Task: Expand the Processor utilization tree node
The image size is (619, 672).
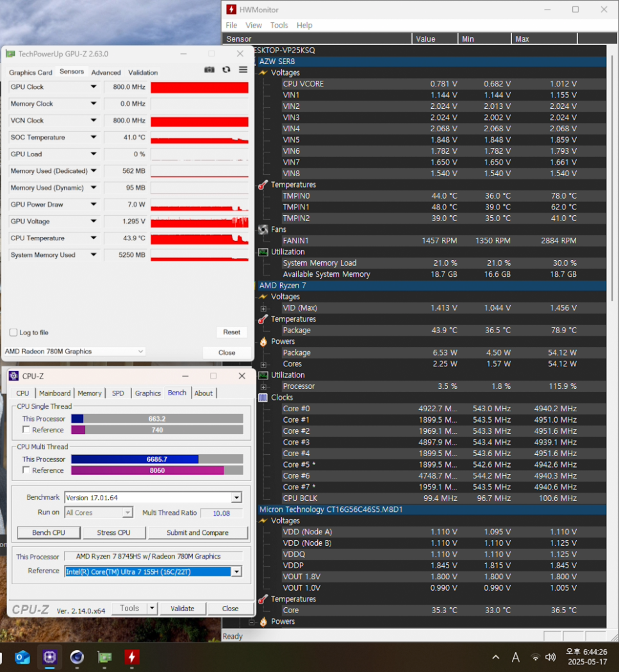Action: tap(263, 387)
